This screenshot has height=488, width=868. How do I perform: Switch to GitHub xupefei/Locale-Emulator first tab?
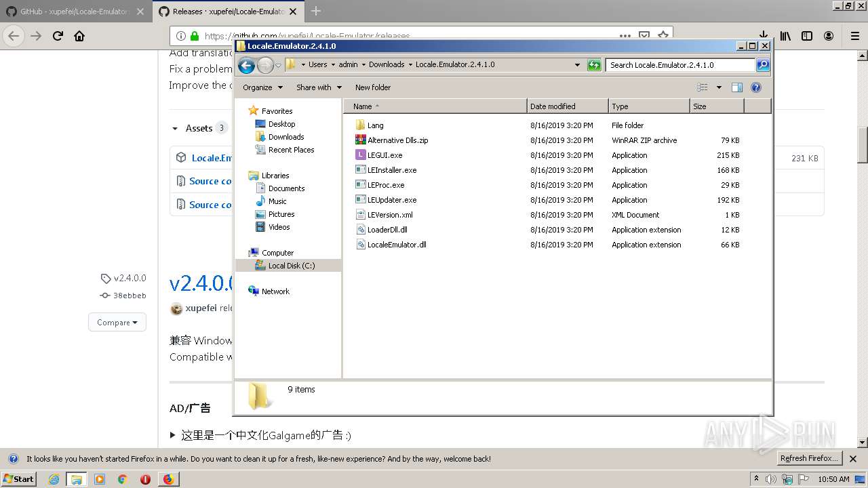pyautogui.click(x=75, y=12)
